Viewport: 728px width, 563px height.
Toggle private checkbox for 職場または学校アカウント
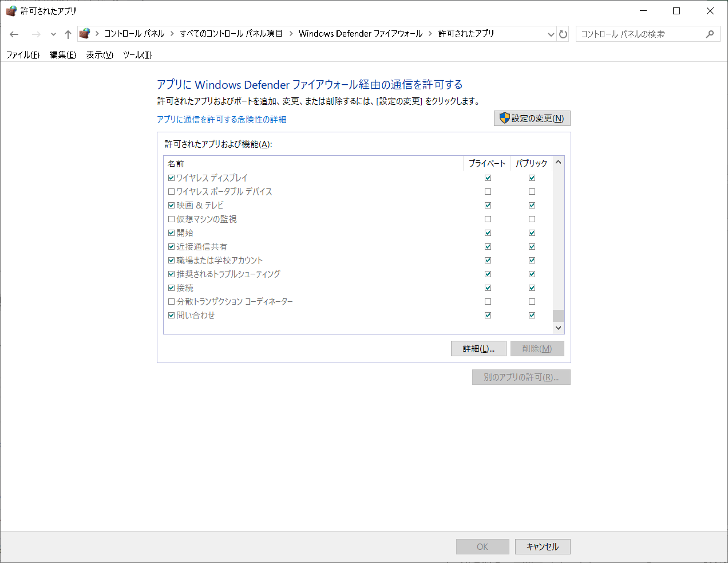tap(488, 260)
